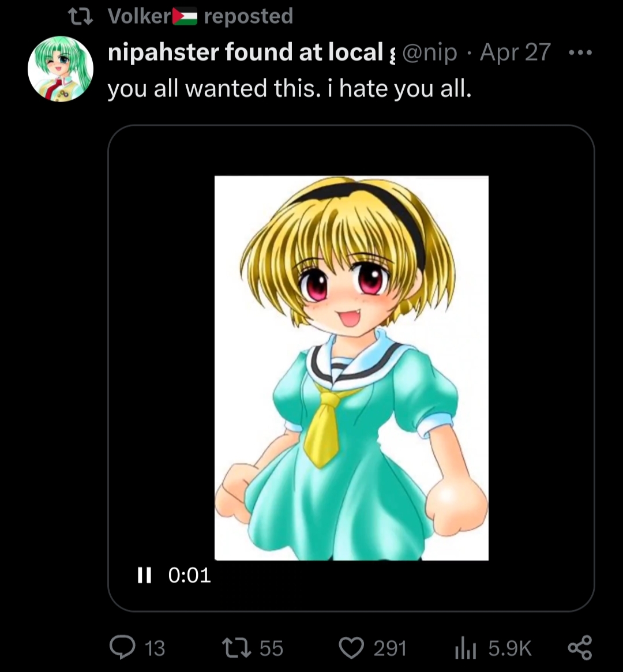The width and height of the screenshot is (623, 672).
Task: Click the 0:01 video time indicator
Action: click(x=190, y=575)
